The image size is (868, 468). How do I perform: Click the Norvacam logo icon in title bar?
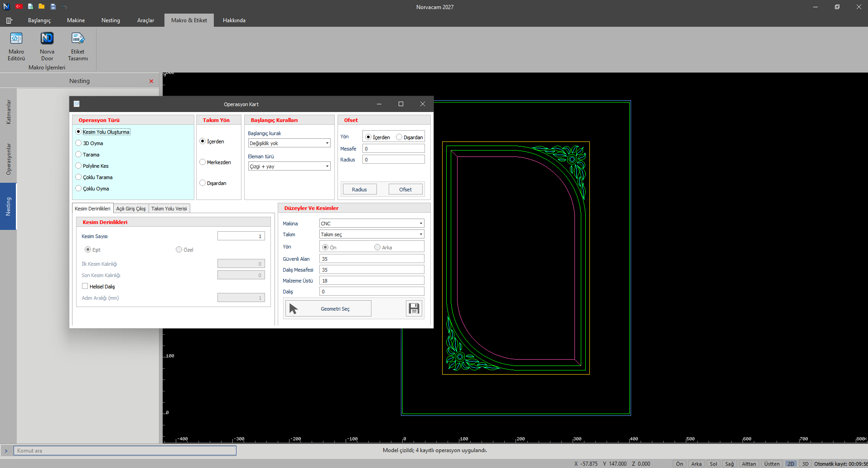(x=6, y=6)
